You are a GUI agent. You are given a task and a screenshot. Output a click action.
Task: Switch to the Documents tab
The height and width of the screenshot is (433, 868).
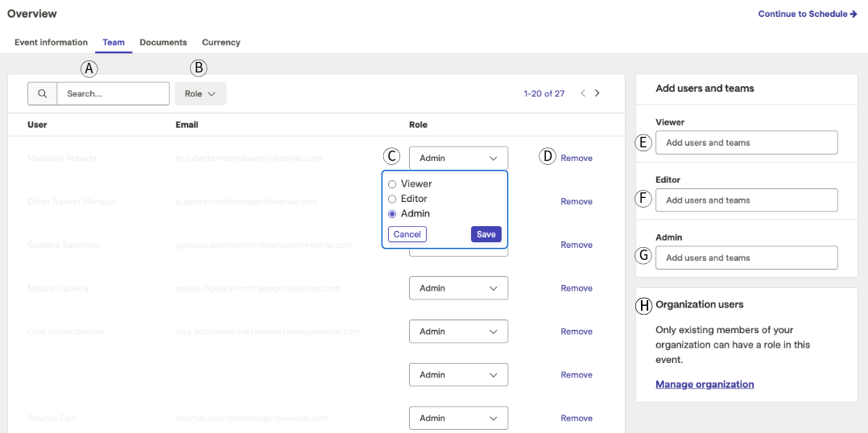[x=163, y=42]
